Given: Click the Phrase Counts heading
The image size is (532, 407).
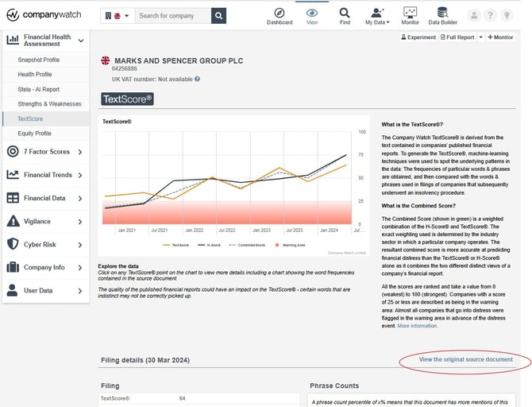Looking at the screenshot, I should click(x=334, y=386).
